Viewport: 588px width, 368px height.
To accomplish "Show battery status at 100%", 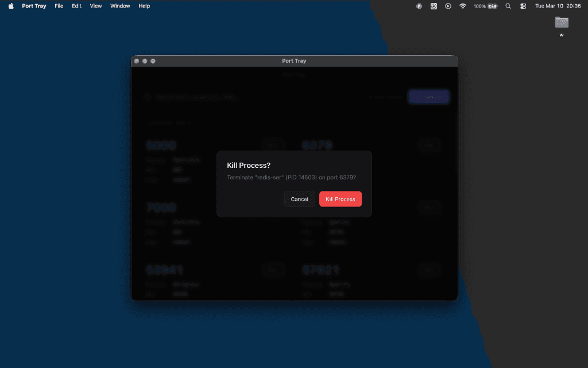I will click(486, 6).
